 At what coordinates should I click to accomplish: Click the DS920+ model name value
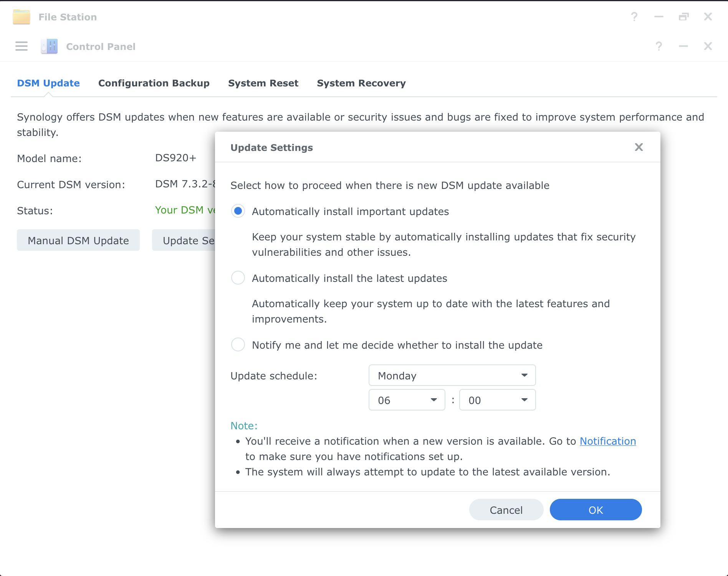pyautogui.click(x=176, y=158)
